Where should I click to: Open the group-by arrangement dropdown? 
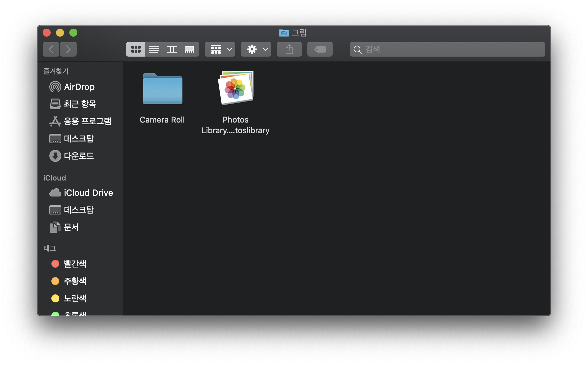pos(220,49)
